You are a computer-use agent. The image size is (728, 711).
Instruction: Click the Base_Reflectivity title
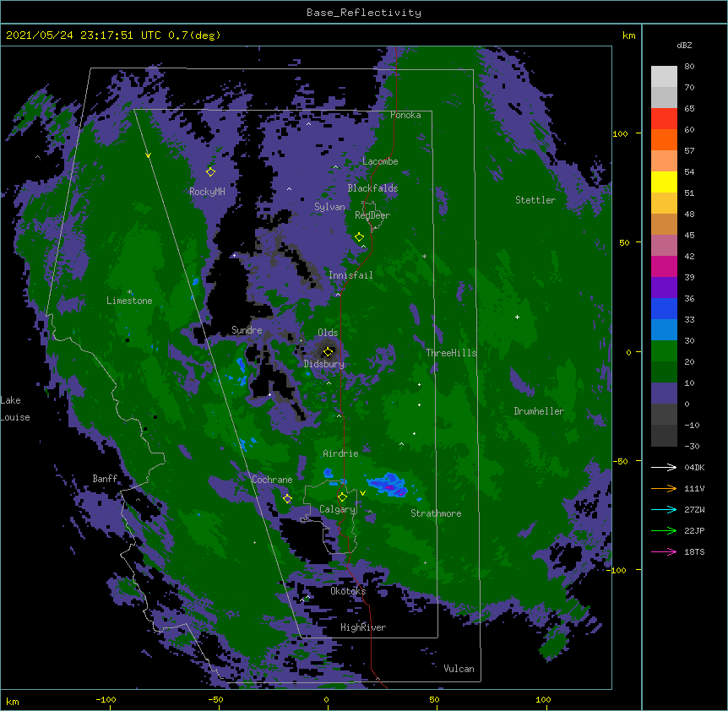(x=364, y=13)
